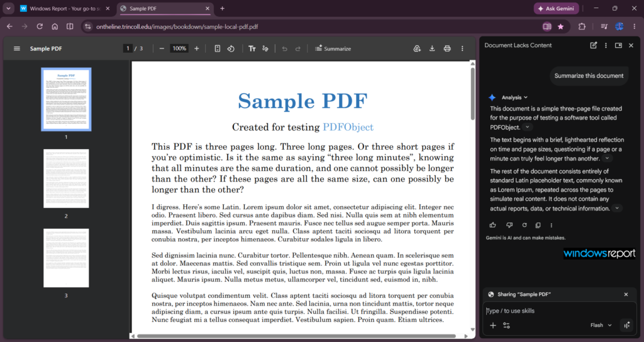
Task: View site information icon
Action: 87,26
